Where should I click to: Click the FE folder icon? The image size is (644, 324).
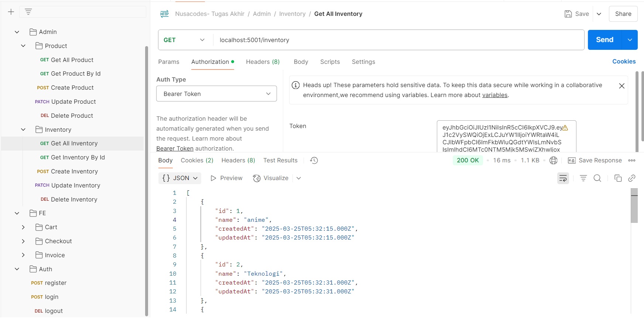(x=33, y=213)
